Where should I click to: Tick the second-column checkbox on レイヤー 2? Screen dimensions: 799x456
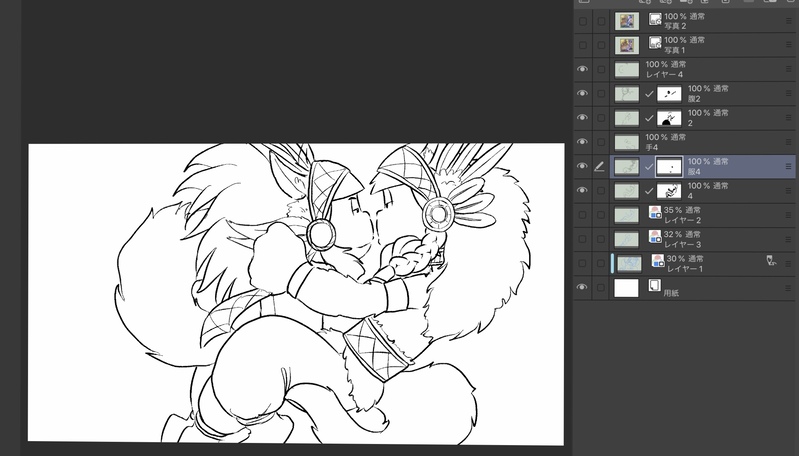601,215
